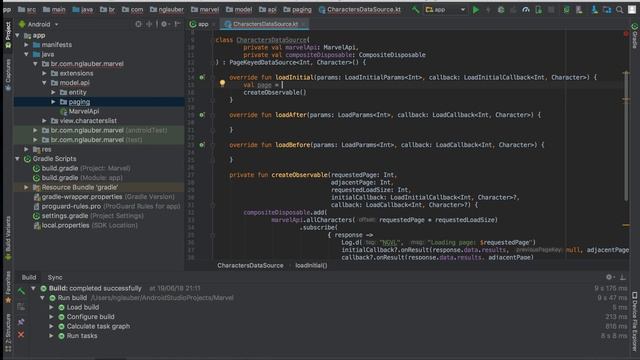Run the app with green play button
Viewport: 640px width, 360px height.
476,9
